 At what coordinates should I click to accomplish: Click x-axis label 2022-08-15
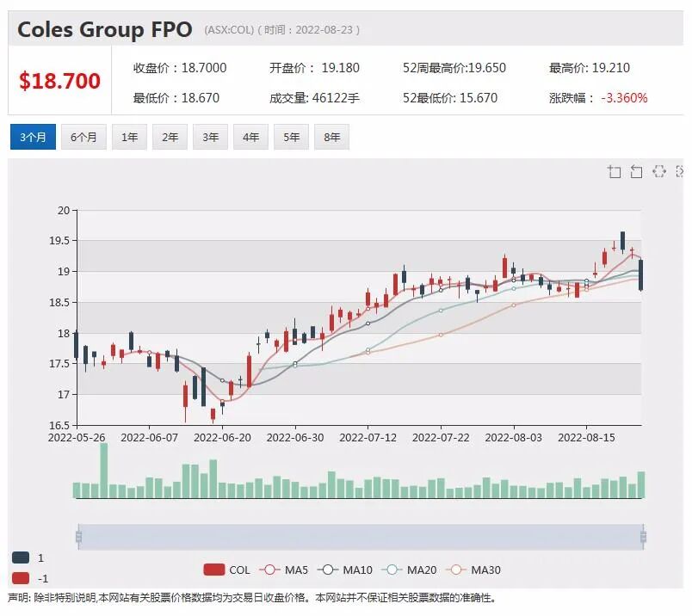coord(586,437)
